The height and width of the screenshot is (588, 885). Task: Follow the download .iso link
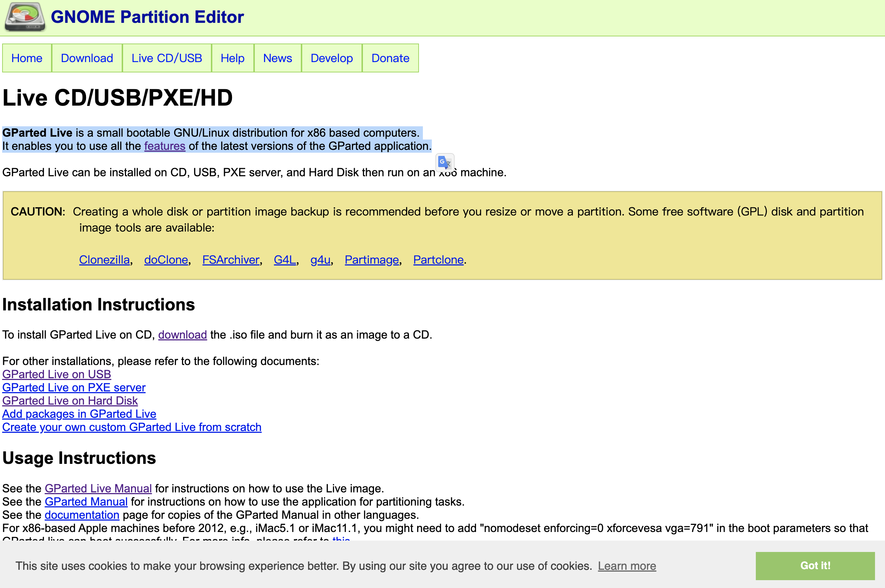pyautogui.click(x=182, y=335)
